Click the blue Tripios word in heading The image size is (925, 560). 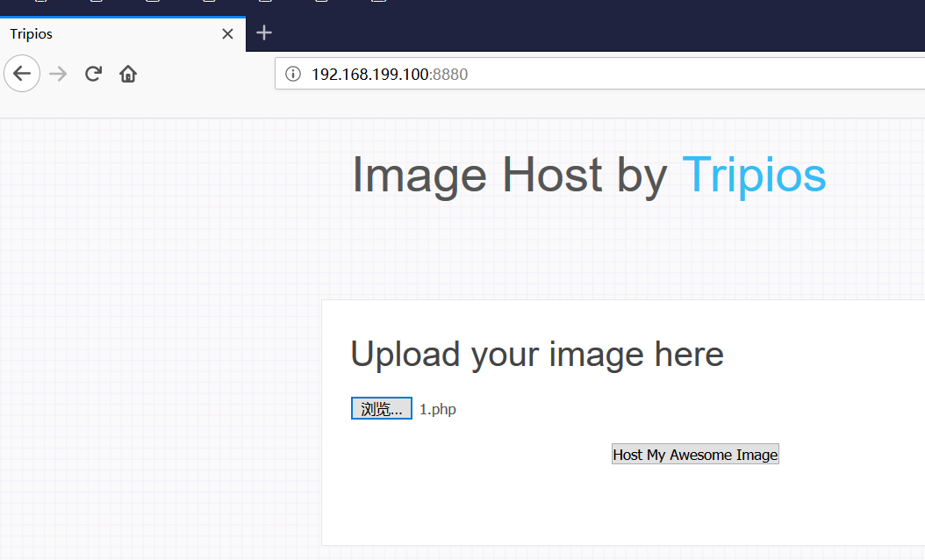tap(754, 175)
